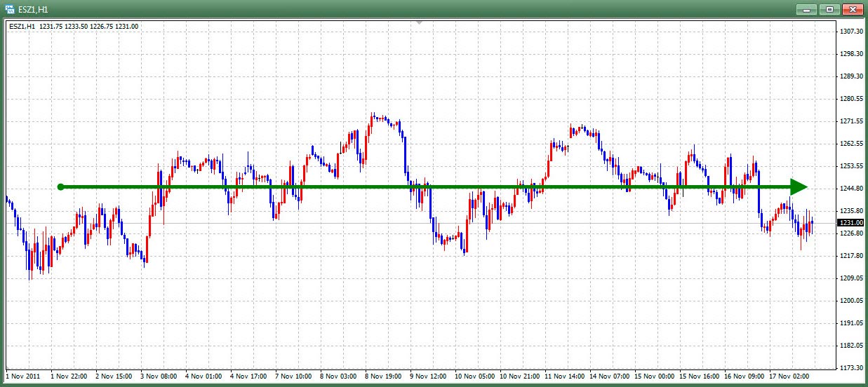Click the gray chart shift triangle marker
The image size is (868, 387).
(420, 22)
